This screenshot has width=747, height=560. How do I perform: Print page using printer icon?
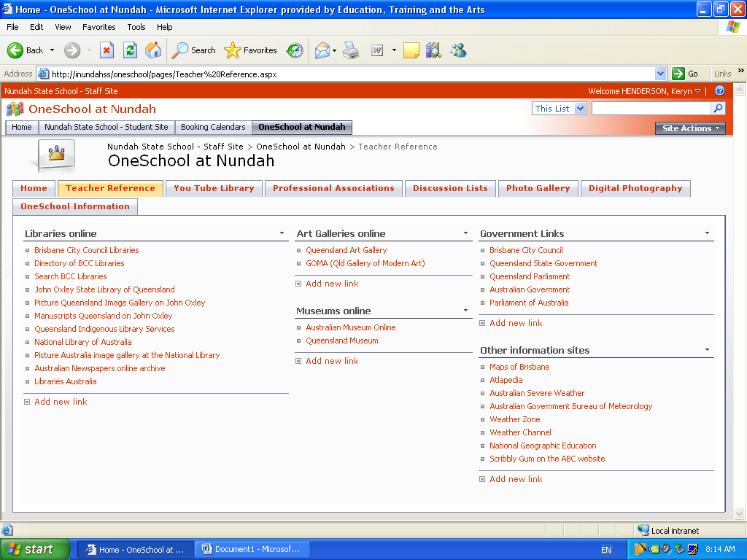[352, 50]
